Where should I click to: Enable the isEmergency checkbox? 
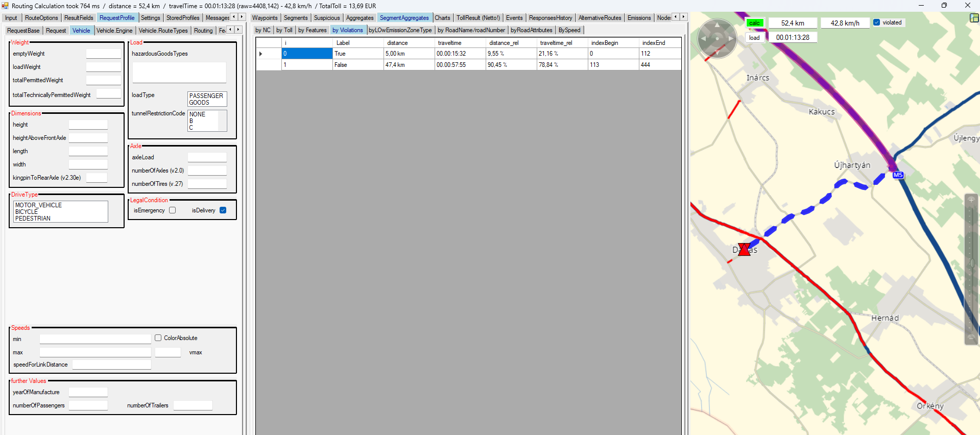coord(173,210)
